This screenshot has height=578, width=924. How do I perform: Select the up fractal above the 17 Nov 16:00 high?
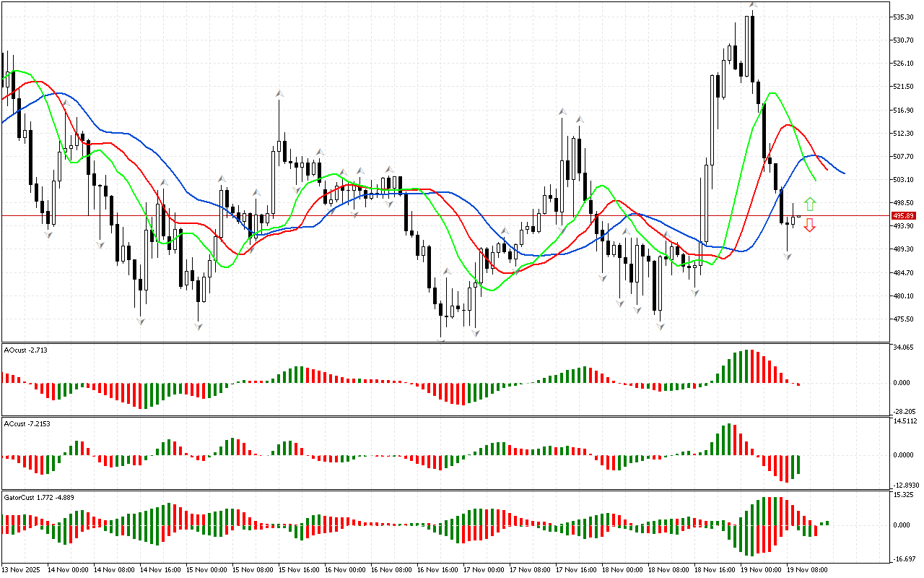pyautogui.click(x=562, y=112)
